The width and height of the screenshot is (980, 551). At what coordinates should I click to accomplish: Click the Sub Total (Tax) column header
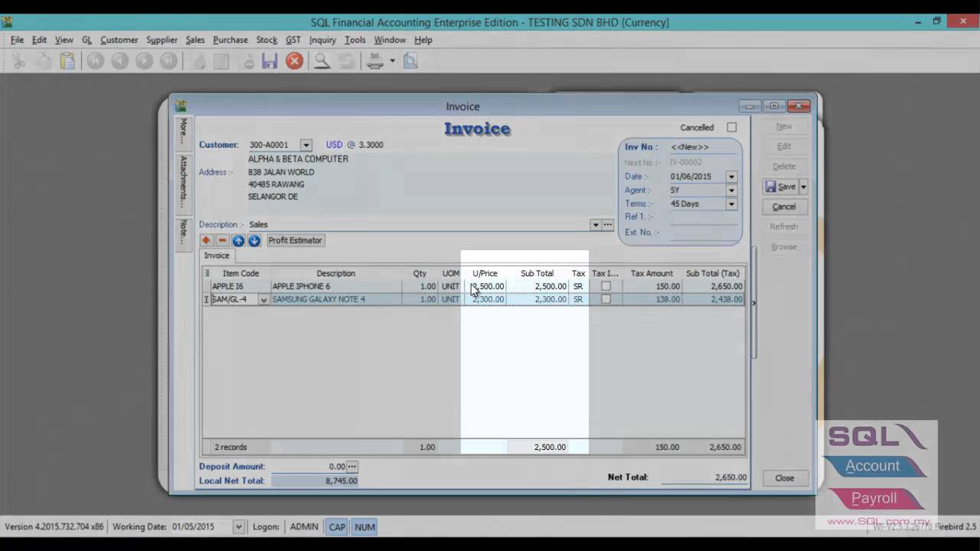[x=713, y=273]
